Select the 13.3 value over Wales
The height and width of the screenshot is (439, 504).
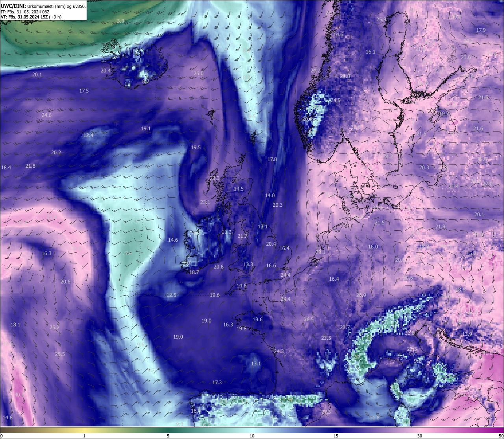point(248,264)
